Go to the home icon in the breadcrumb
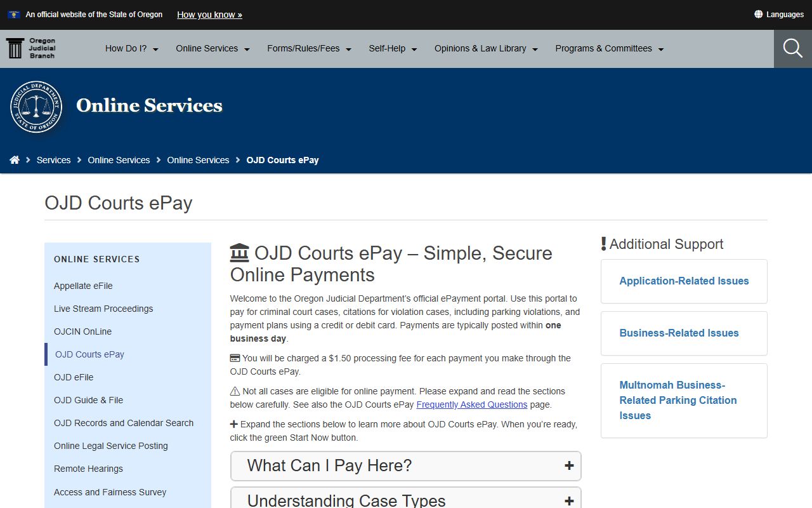 tap(15, 160)
